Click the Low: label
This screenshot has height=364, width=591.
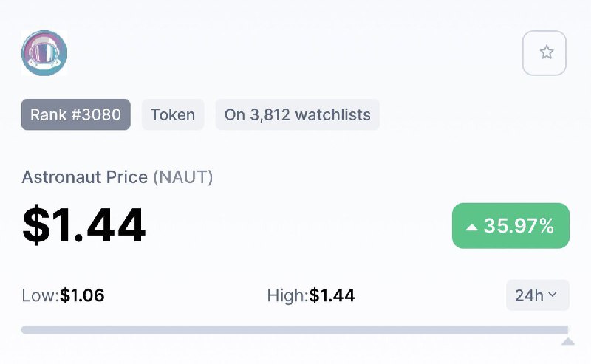click(x=41, y=295)
